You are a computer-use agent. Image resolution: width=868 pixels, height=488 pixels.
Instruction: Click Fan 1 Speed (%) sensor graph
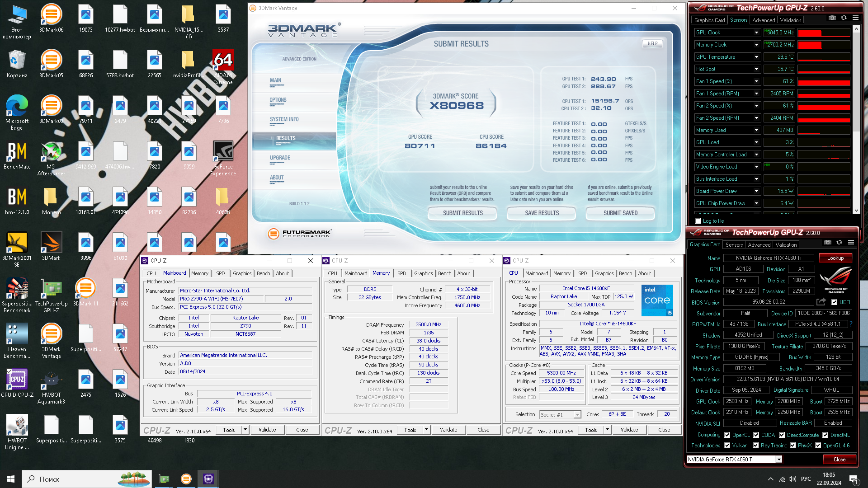point(824,81)
